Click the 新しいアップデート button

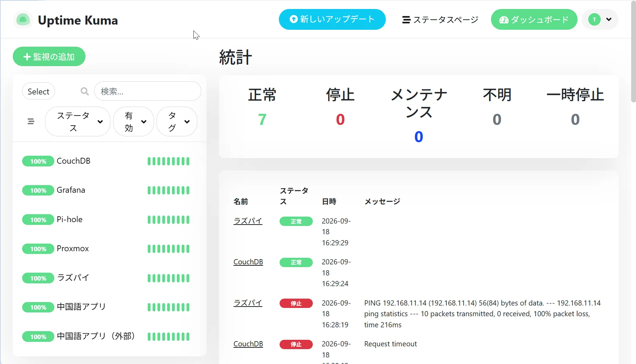(x=332, y=19)
